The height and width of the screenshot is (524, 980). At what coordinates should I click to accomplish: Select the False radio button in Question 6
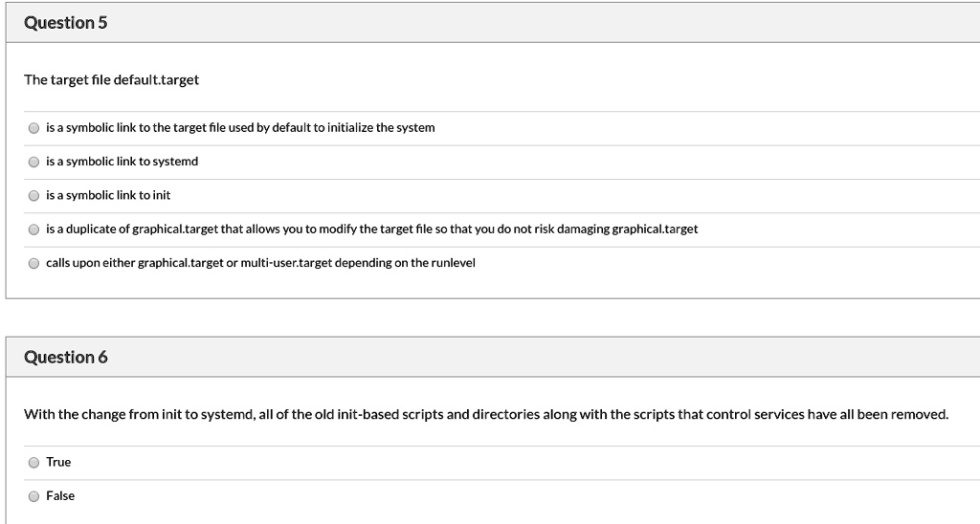click(x=33, y=496)
